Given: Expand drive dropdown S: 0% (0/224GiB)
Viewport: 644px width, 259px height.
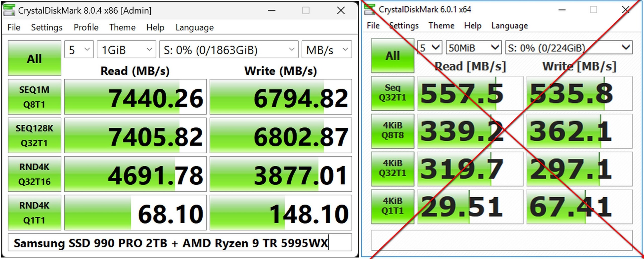Looking at the screenshot, I should 569,48.
